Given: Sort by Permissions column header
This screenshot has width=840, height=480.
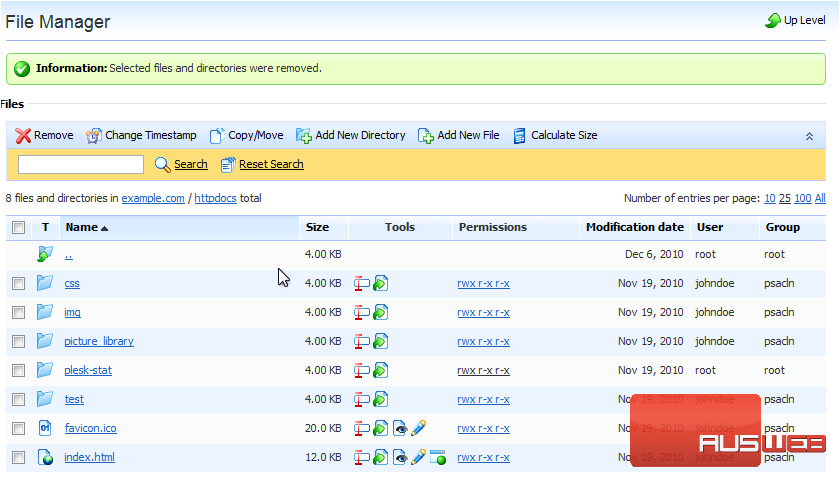Looking at the screenshot, I should pos(493,227).
